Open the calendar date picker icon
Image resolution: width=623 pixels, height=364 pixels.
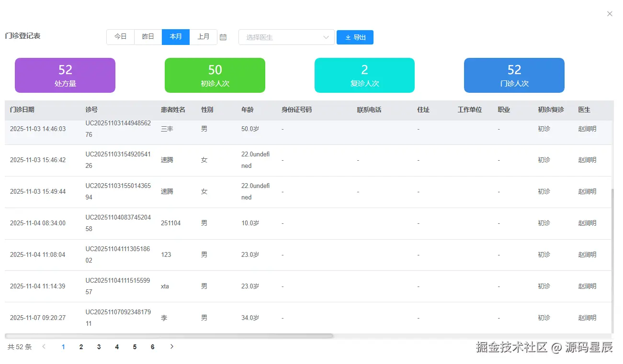[223, 37]
